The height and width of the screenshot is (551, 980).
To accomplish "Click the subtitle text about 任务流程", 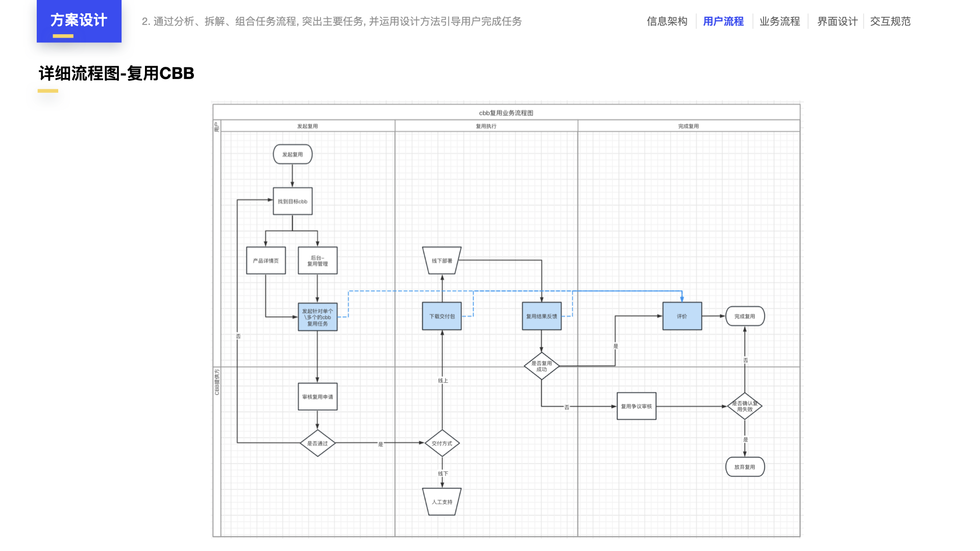I will (332, 21).
